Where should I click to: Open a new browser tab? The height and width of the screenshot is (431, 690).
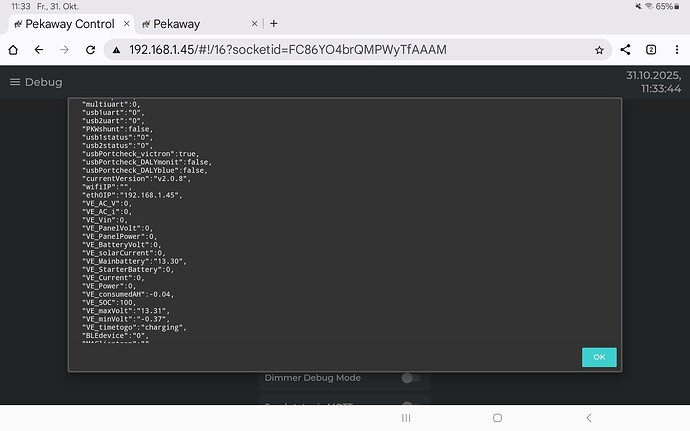click(x=274, y=23)
